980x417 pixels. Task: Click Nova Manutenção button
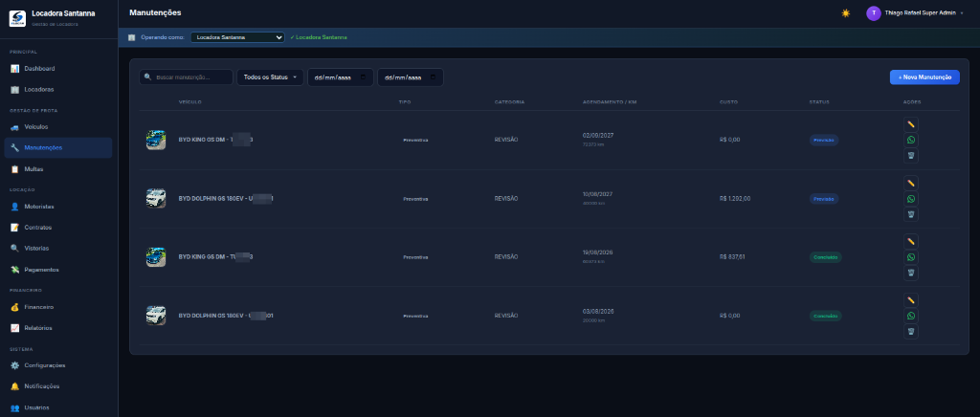pyautogui.click(x=924, y=77)
